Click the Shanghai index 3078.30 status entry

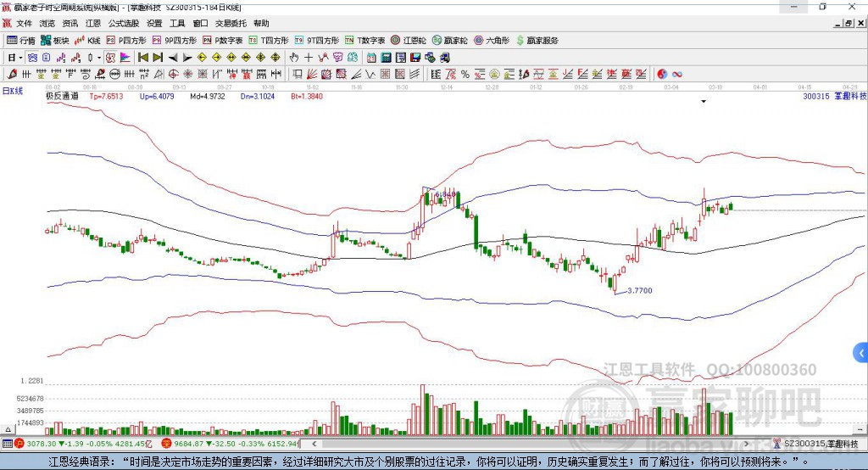(x=83, y=444)
